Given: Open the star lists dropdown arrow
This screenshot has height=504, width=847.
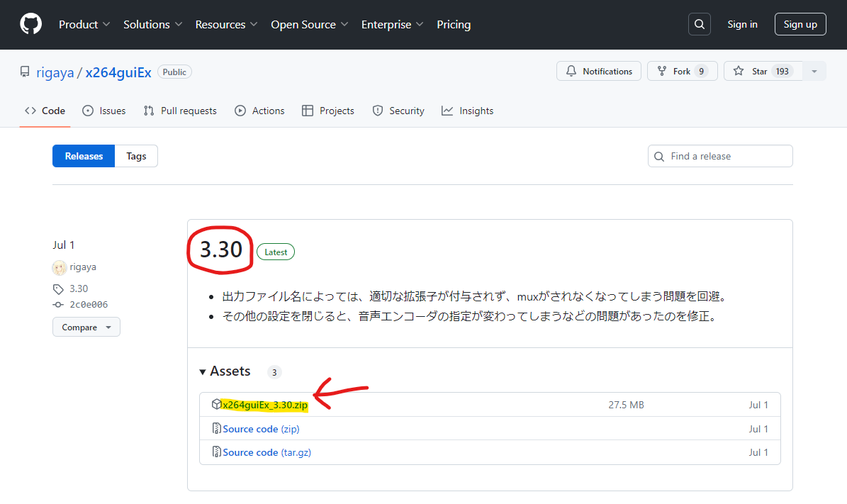Looking at the screenshot, I should click(814, 71).
